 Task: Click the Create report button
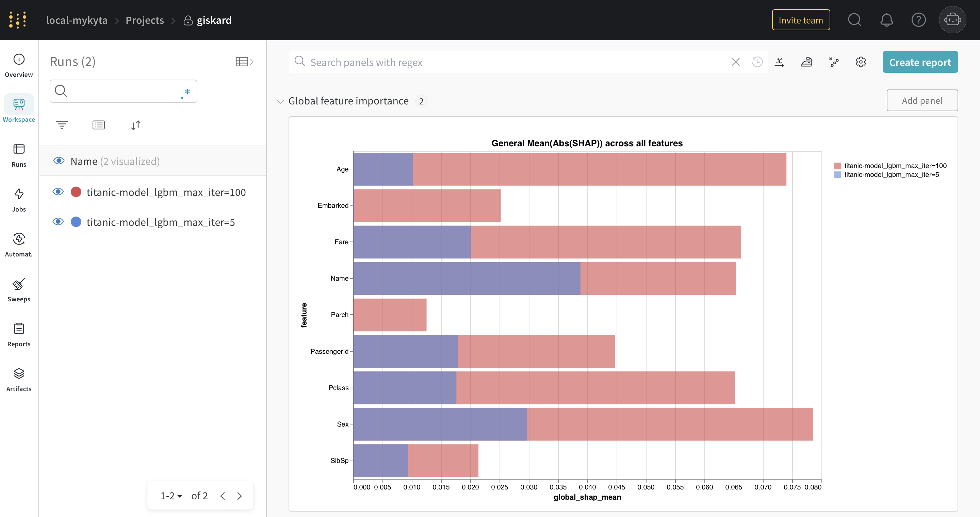click(x=920, y=62)
